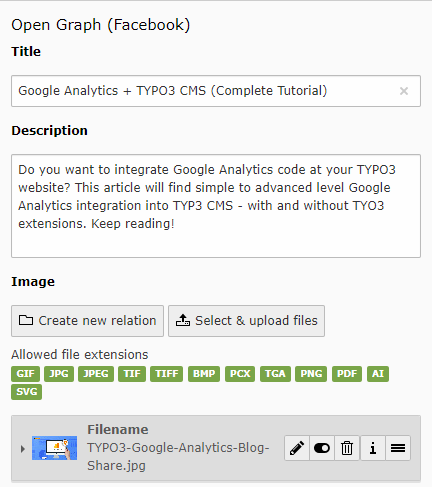Show file info with the i icon
The image size is (432, 487).
(x=373, y=448)
